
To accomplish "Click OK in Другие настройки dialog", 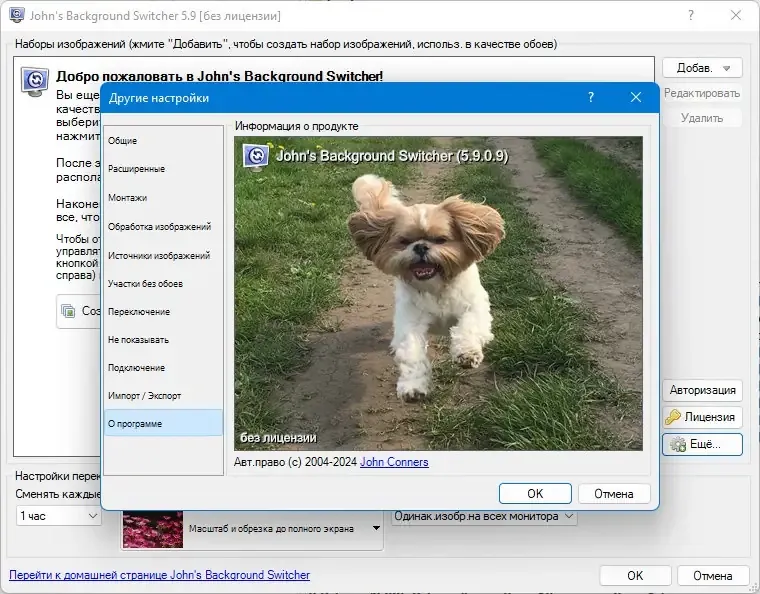I will click(535, 494).
